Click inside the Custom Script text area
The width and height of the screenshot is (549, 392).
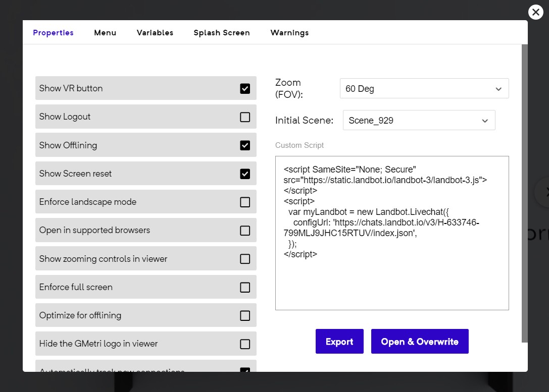pos(391,283)
